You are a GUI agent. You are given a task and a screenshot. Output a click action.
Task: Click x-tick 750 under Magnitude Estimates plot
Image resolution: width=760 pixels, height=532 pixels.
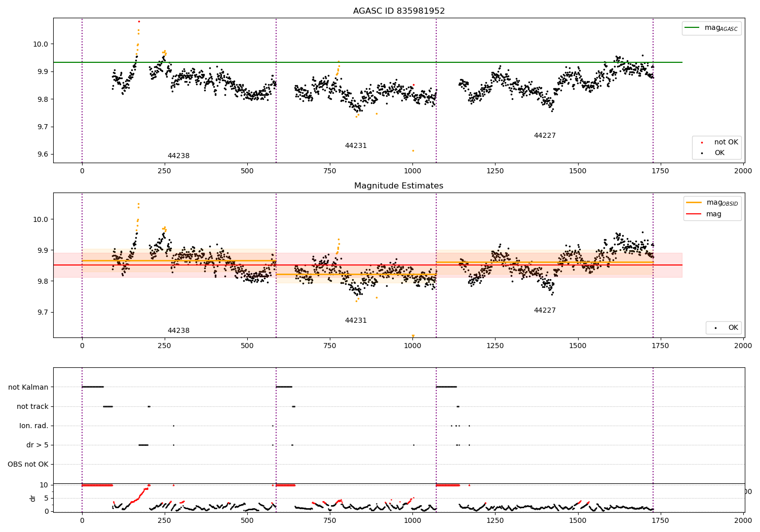point(330,346)
